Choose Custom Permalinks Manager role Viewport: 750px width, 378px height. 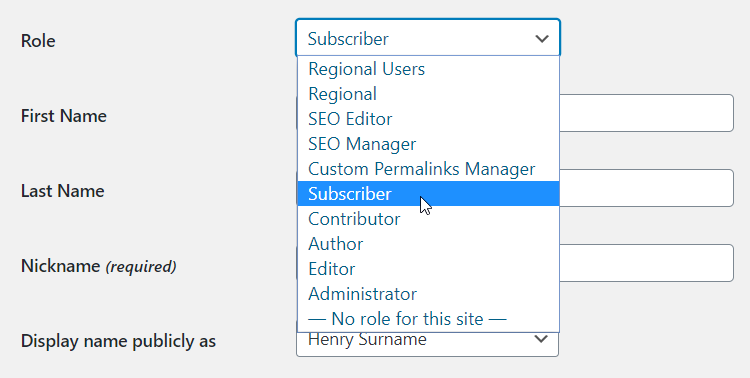pos(428,168)
